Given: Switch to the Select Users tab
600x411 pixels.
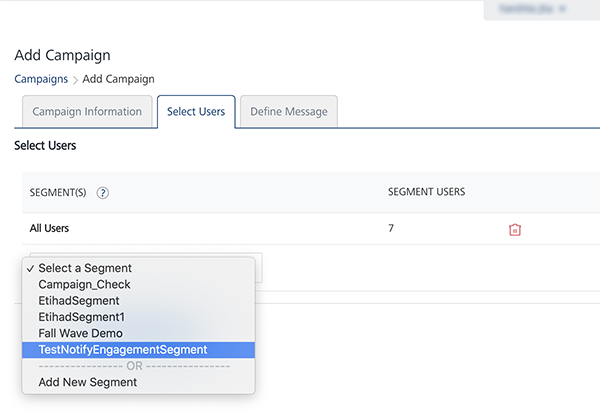Looking at the screenshot, I should click(x=196, y=112).
